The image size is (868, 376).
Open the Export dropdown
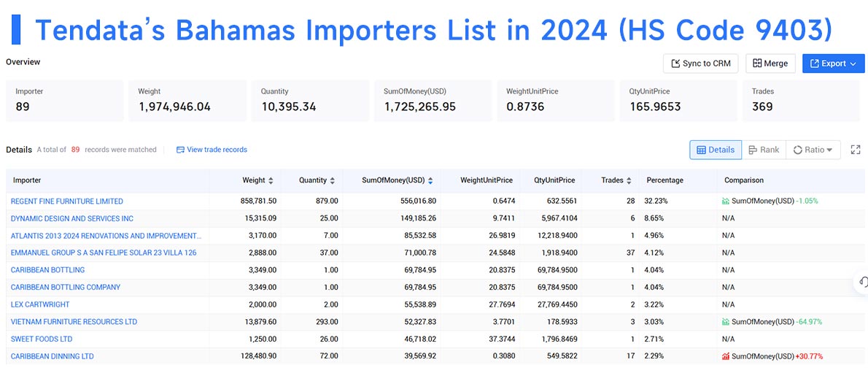coord(833,64)
